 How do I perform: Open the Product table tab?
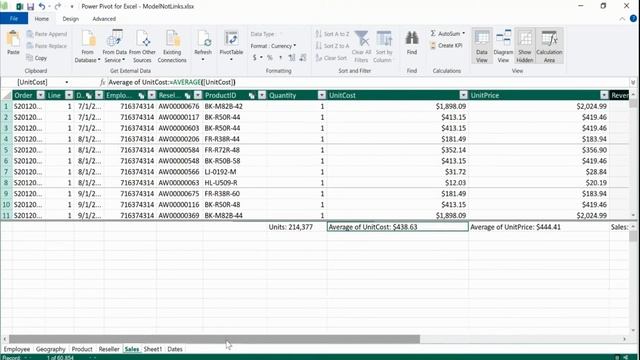82,349
